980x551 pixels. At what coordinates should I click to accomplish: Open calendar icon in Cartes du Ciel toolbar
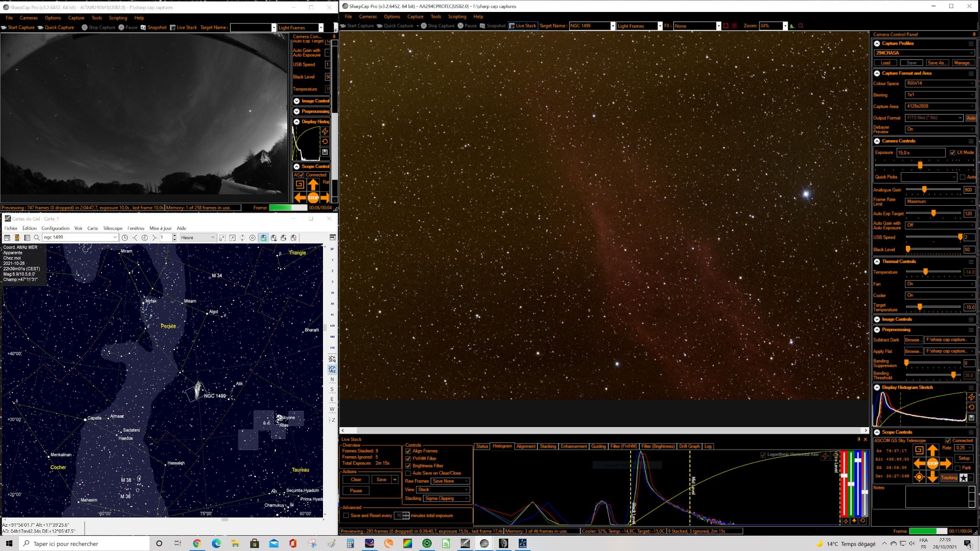7,237
